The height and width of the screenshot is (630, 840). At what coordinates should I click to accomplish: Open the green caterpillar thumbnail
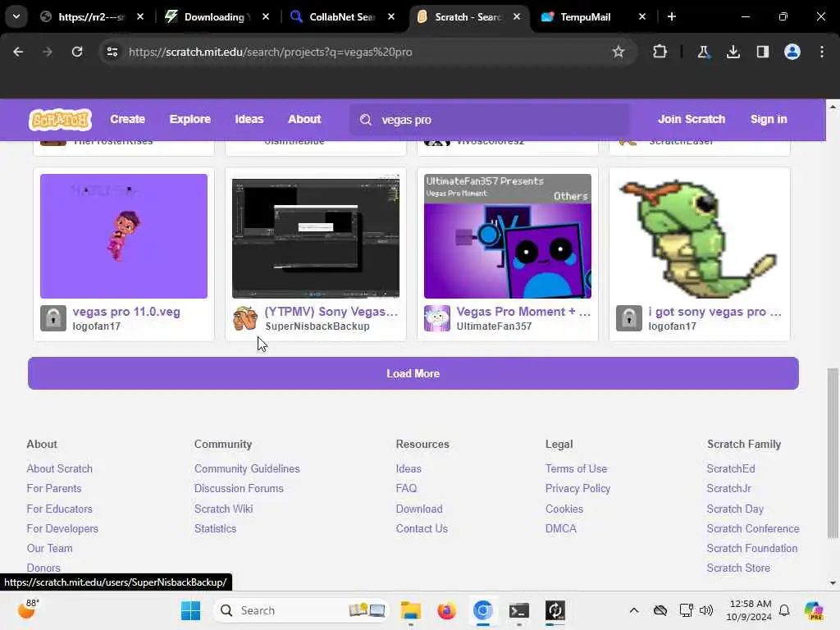[x=700, y=236]
